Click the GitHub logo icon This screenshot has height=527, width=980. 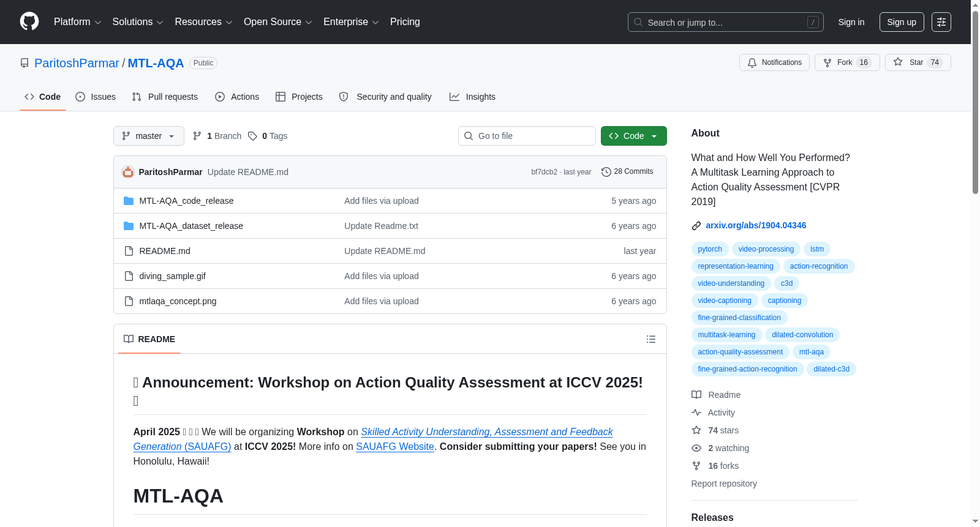pyautogui.click(x=29, y=21)
